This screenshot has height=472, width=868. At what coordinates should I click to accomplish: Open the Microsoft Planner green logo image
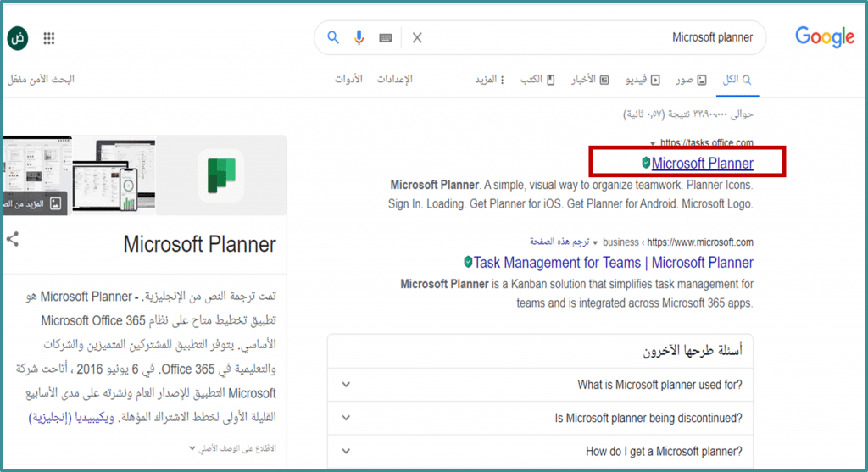(x=221, y=175)
